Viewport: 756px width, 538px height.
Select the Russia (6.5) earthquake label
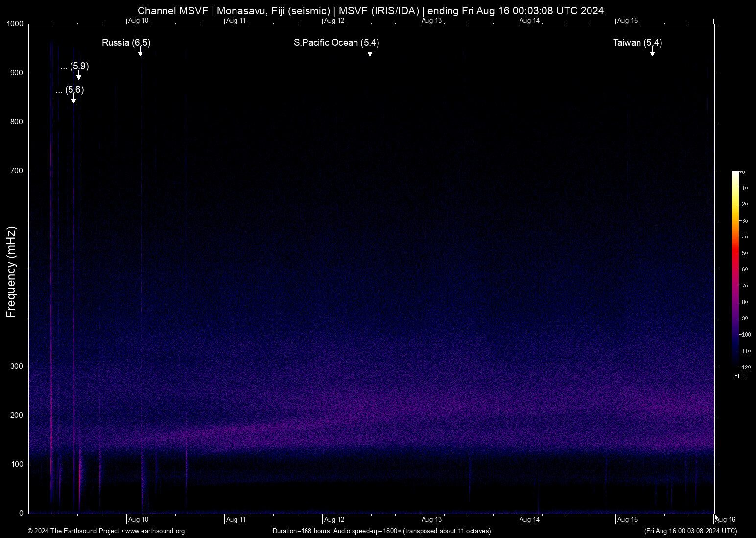click(x=126, y=43)
